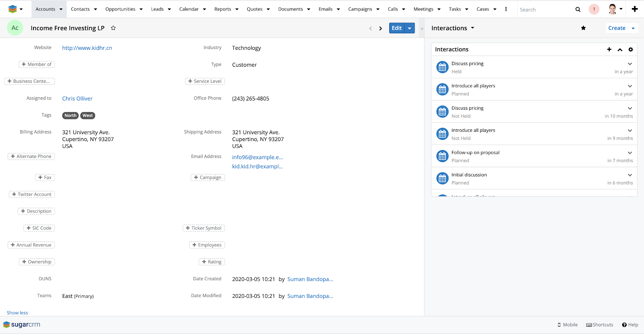644x334 pixels.
Task: Expand the Edit button dropdown arrow
Action: click(x=409, y=28)
